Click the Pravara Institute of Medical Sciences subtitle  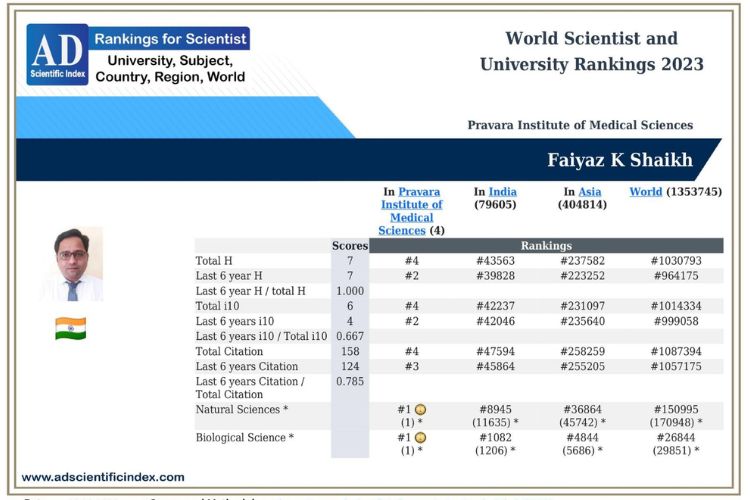pyautogui.click(x=580, y=125)
